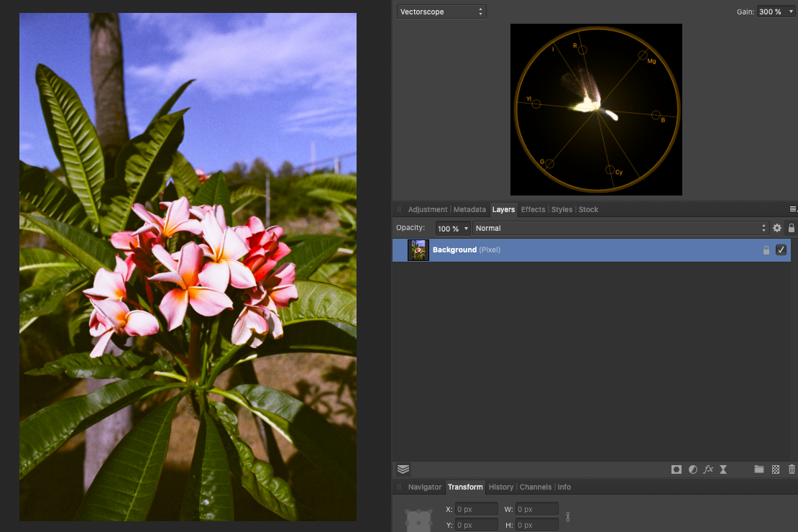Click the H height field

[537, 525]
